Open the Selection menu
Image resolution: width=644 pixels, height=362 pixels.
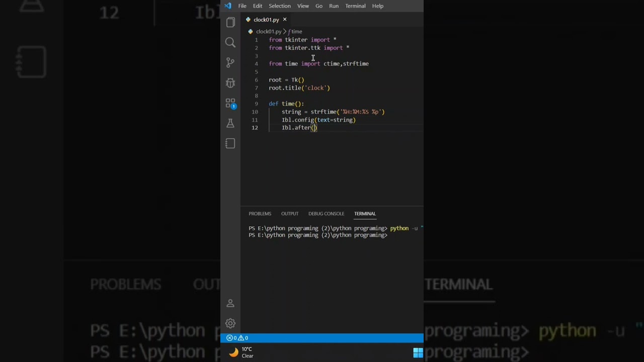(280, 6)
